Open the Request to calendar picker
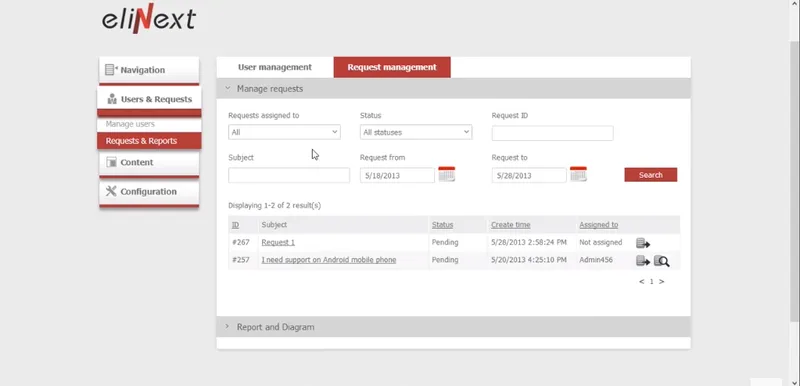The height and width of the screenshot is (386, 800). click(578, 174)
